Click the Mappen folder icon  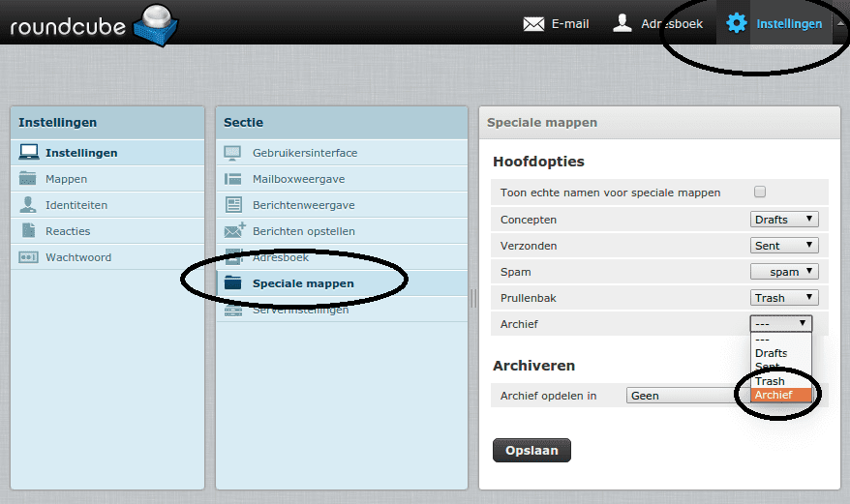point(29,179)
